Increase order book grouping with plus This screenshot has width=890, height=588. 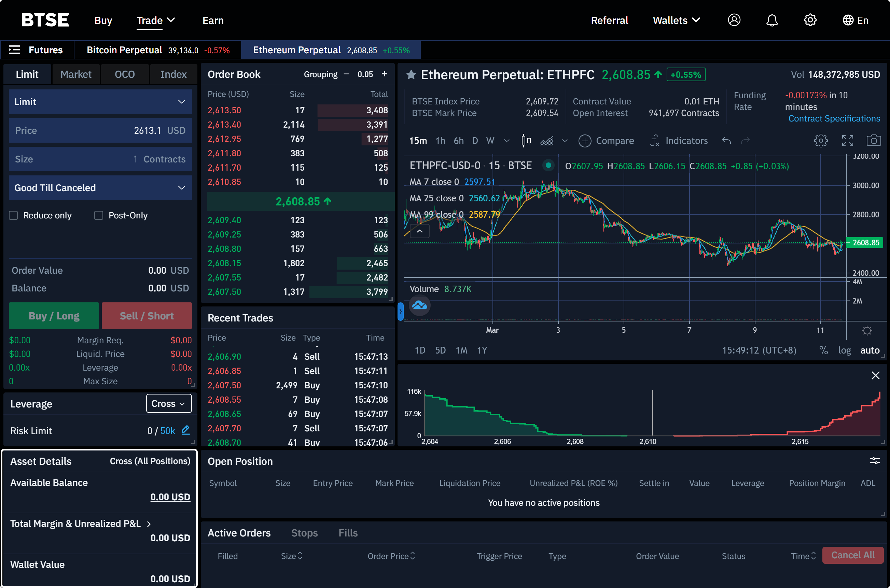tap(384, 74)
